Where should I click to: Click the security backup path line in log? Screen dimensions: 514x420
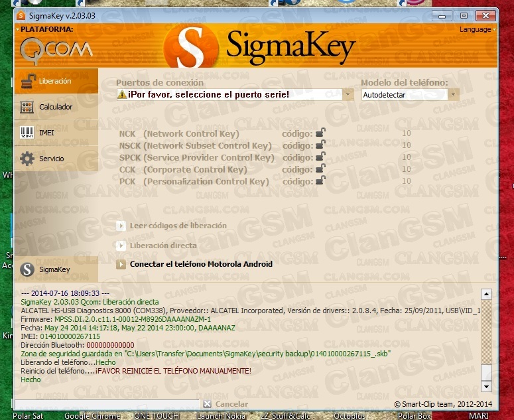tap(206, 354)
